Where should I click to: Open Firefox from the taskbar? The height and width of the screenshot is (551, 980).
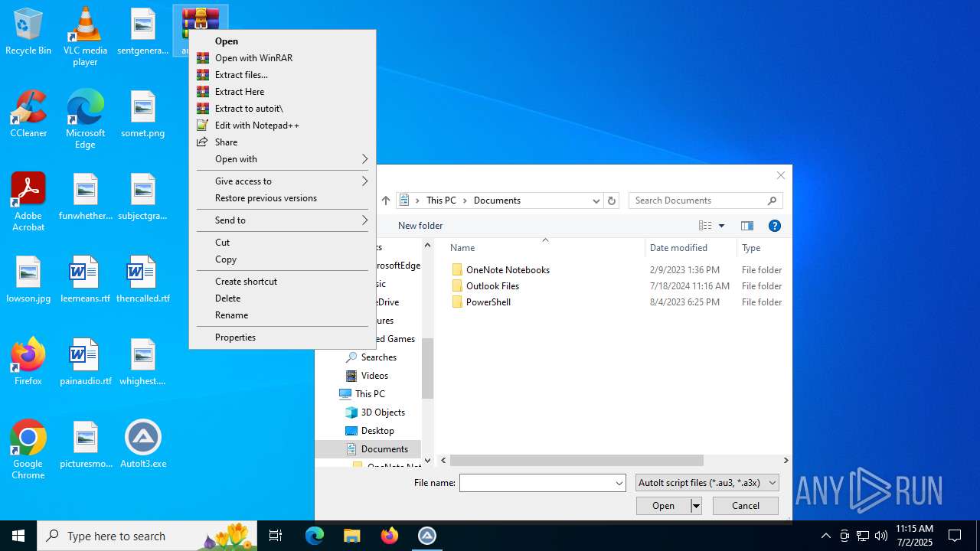(x=390, y=536)
